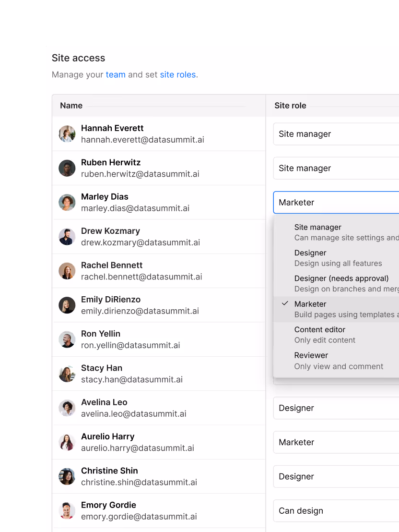Select email drew.kozmary@datasummit.ai

pos(141,242)
